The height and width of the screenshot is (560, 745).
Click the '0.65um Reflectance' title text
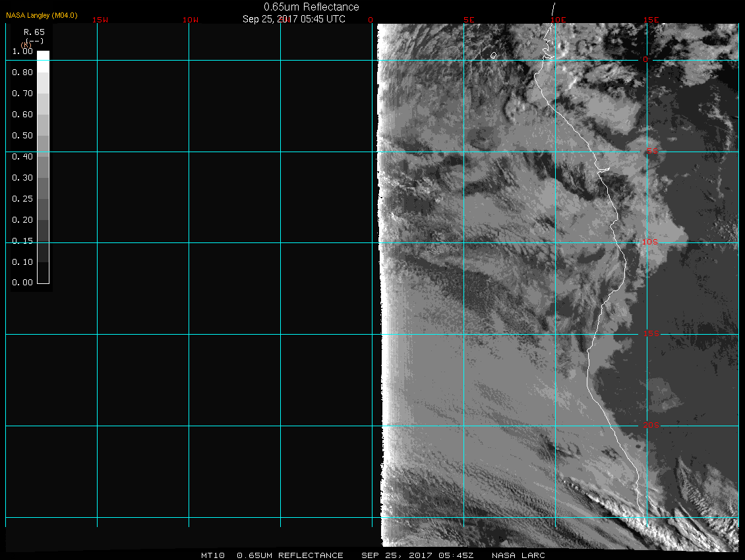click(311, 7)
